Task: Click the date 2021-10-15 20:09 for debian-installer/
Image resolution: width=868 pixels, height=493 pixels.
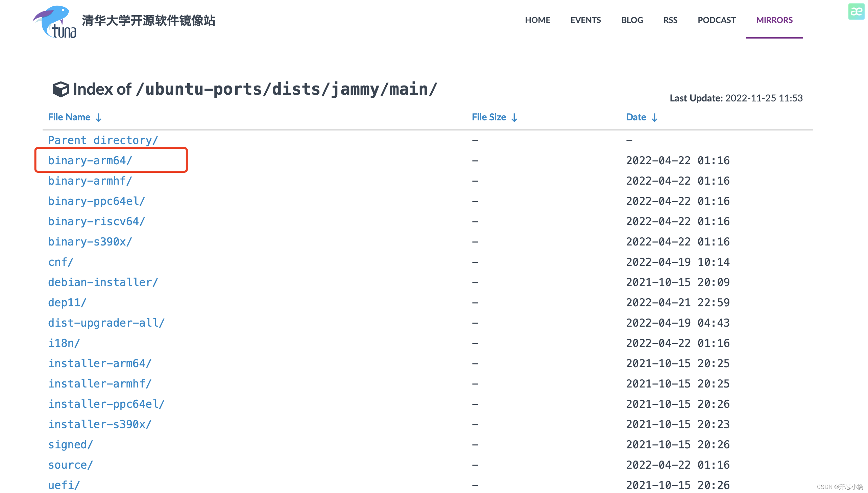Action: pos(678,282)
